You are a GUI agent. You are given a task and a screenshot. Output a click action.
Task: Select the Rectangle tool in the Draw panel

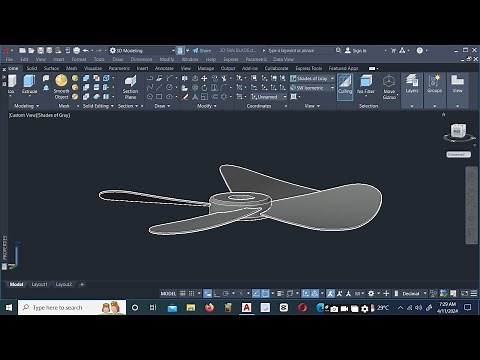pos(159,97)
